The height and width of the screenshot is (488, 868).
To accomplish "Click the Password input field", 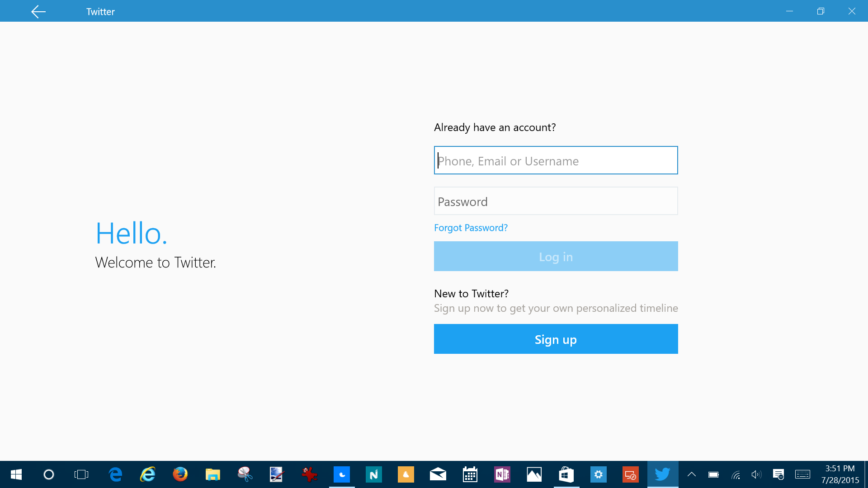I will [x=556, y=201].
